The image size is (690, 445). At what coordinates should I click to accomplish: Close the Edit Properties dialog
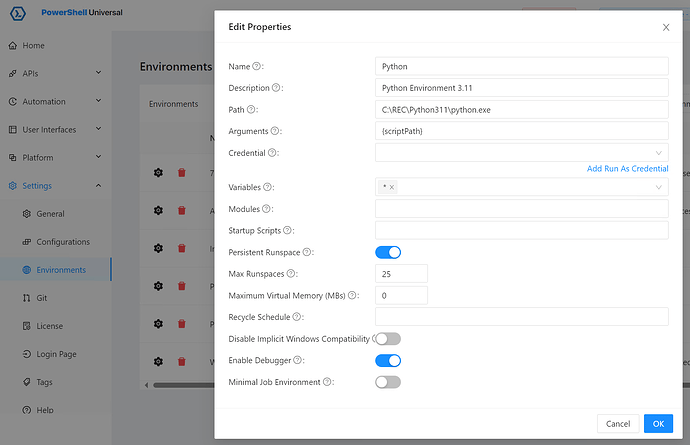666,27
